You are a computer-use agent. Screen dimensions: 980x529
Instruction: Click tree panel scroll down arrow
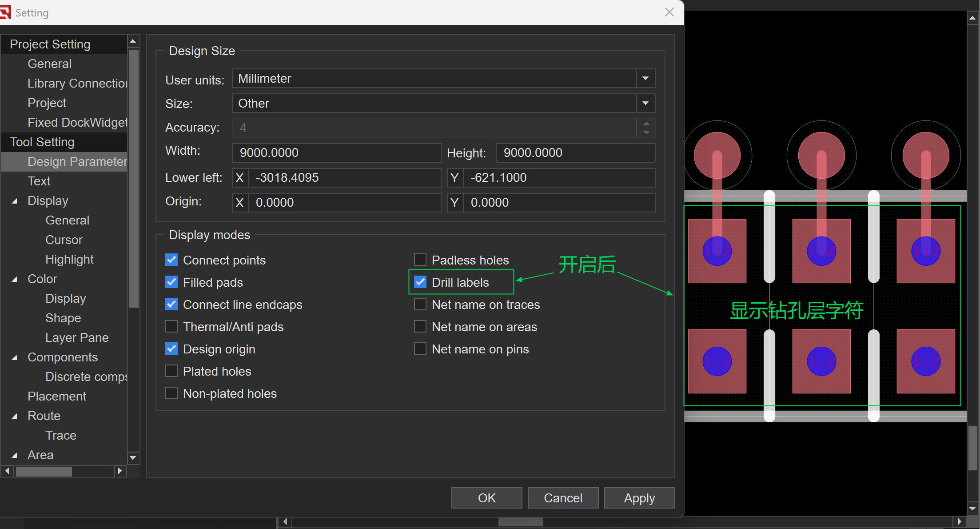point(133,457)
